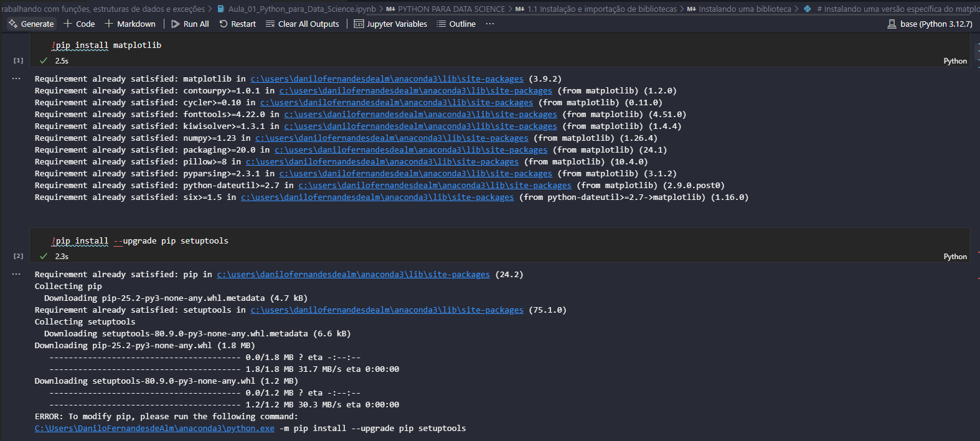Open site-packages link on setuptools requirement line

[x=387, y=310]
